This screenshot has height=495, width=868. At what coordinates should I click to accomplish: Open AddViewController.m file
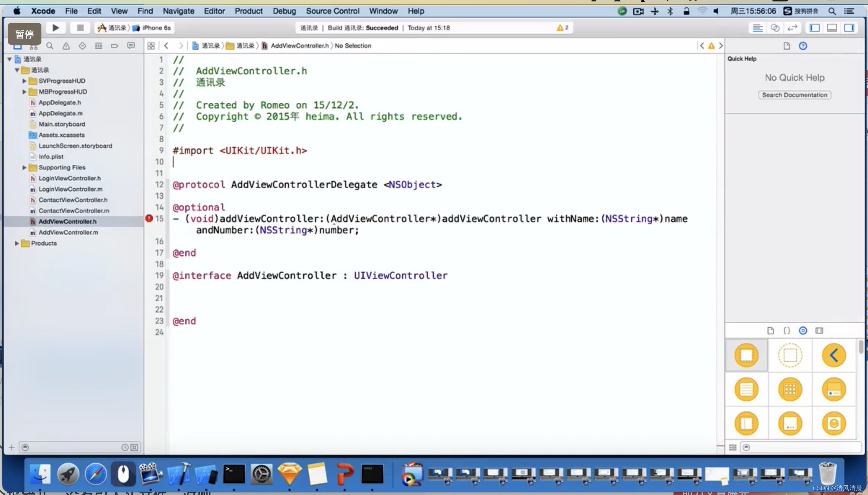(x=68, y=232)
